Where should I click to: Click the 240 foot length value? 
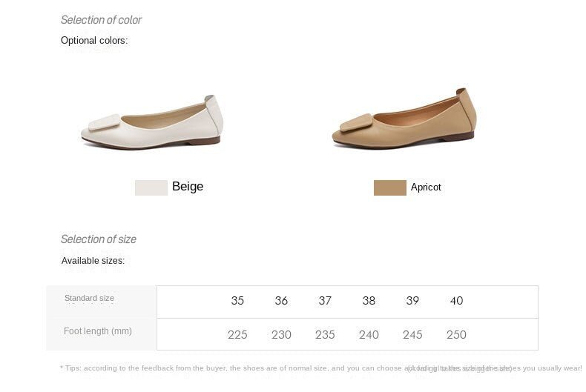coord(369,335)
